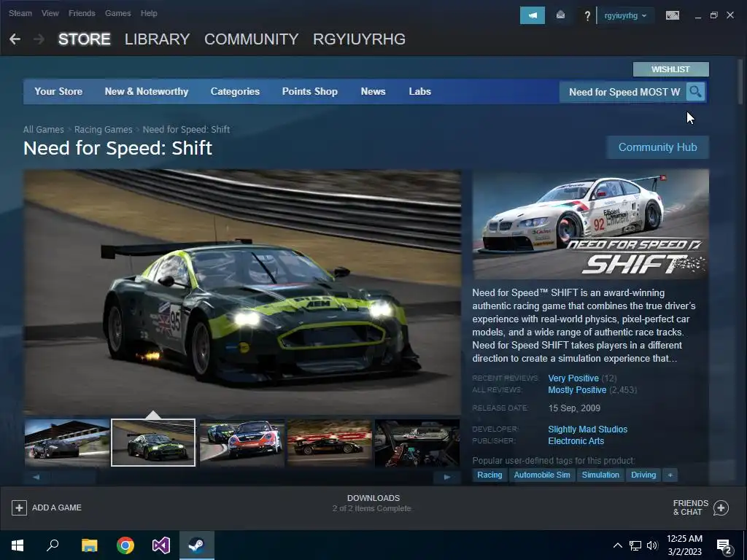The width and height of the screenshot is (747, 560).
Task: Open the Help menu
Action: pos(149,13)
